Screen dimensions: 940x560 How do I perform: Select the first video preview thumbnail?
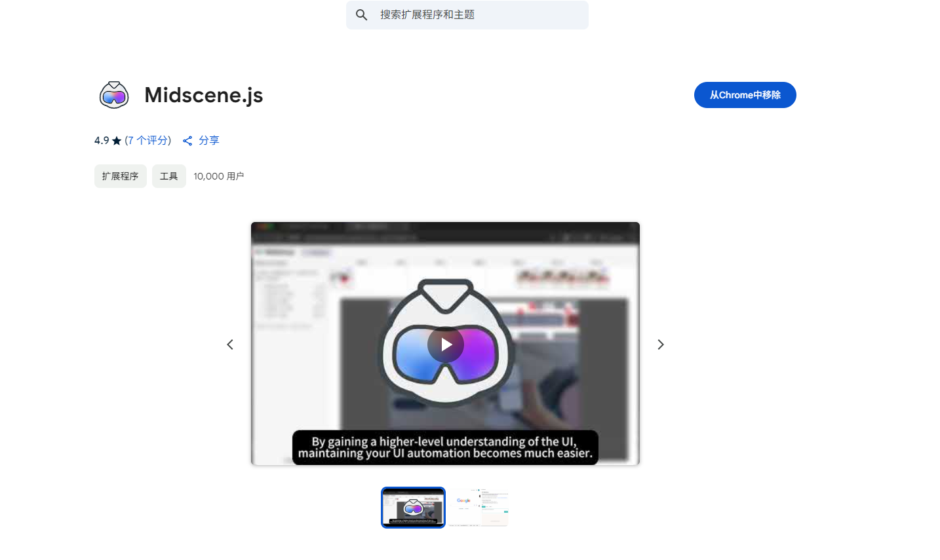click(413, 508)
